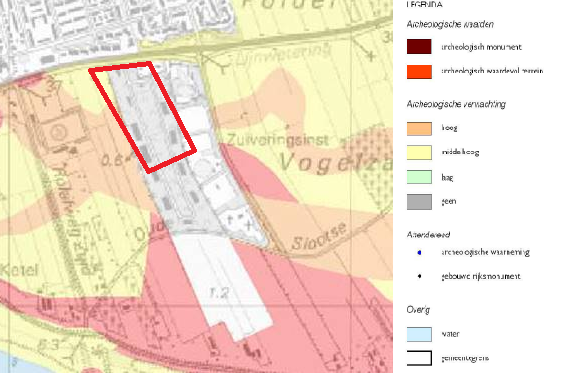Click the dark red archeologisch monument swatch
This screenshot has width=582, height=385.
coord(419,46)
